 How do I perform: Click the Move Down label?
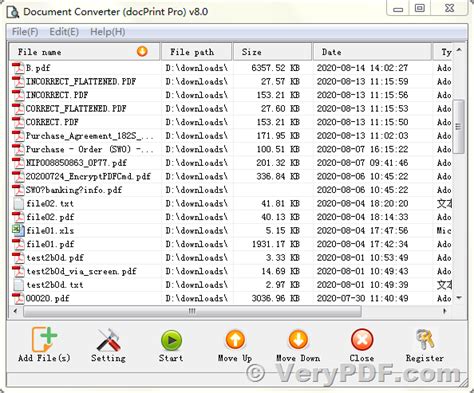click(298, 358)
